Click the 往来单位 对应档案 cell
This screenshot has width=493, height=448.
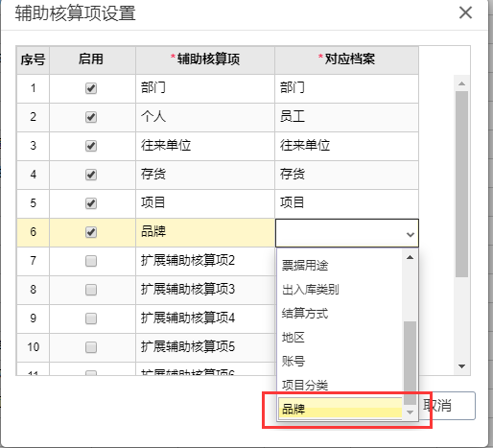click(346, 146)
